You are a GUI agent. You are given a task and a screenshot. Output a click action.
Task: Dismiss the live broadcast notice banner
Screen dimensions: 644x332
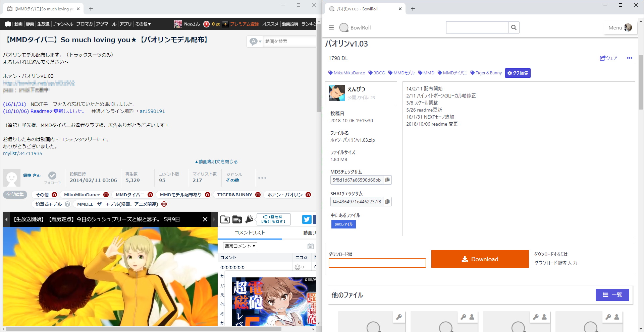click(205, 219)
